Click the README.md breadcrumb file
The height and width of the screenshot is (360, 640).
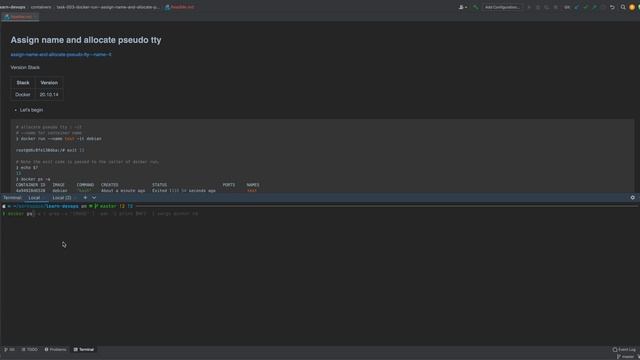[180, 7]
